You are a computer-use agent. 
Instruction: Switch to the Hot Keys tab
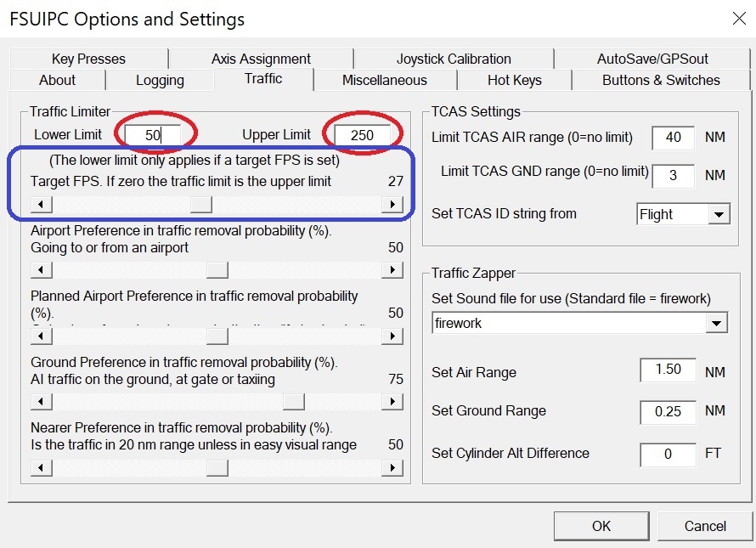click(x=515, y=80)
